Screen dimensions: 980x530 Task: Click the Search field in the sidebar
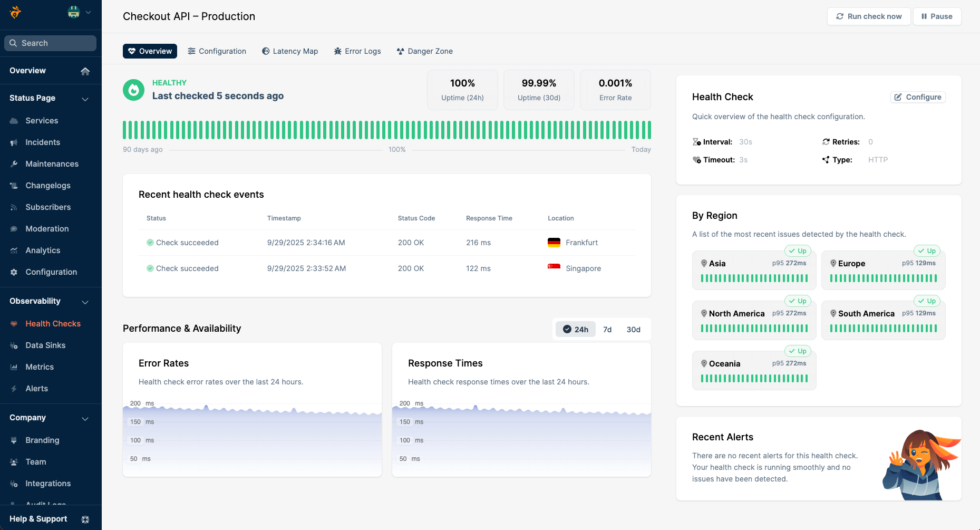pyautogui.click(x=51, y=43)
